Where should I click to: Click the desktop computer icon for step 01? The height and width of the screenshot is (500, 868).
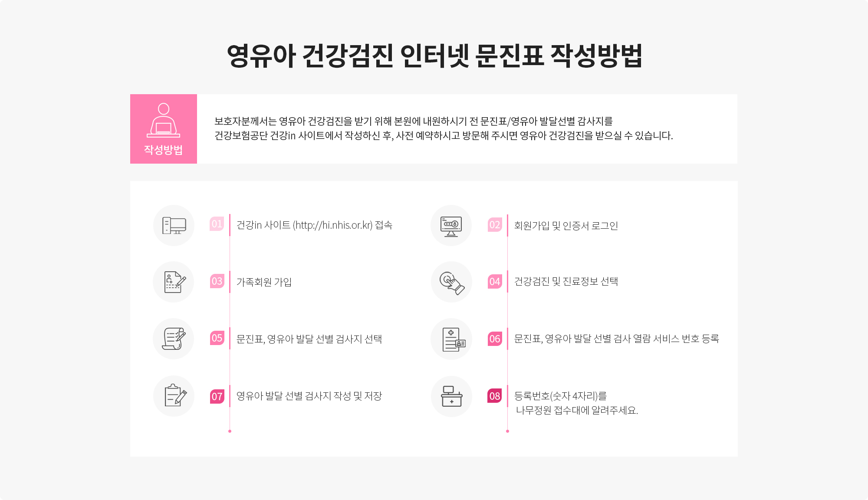(174, 225)
